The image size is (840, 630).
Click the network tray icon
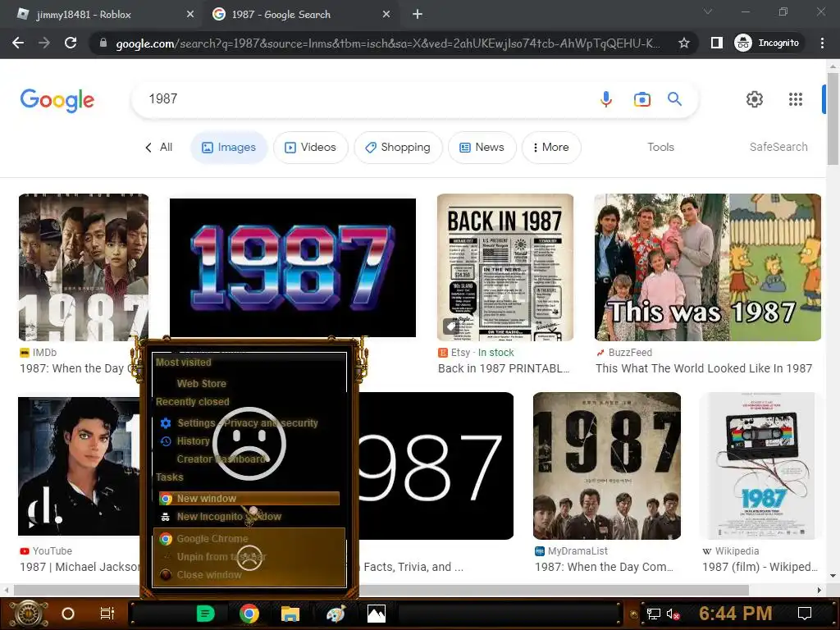(653, 614)
